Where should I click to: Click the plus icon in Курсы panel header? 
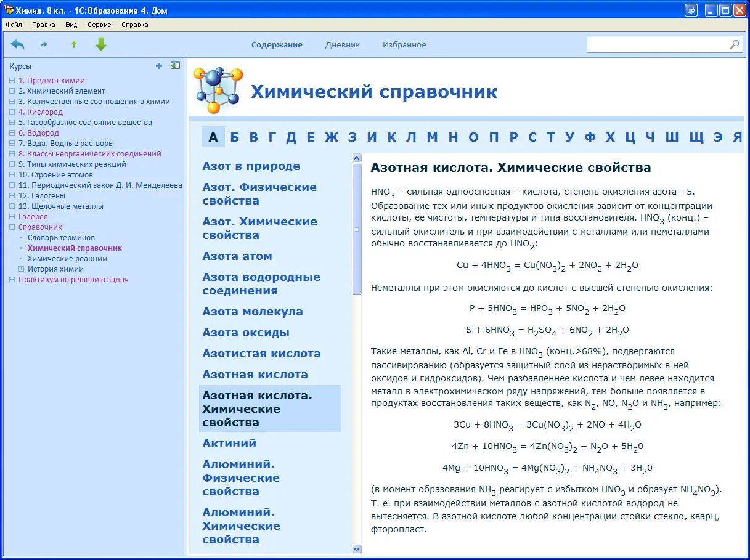click(x=159, y=66)
